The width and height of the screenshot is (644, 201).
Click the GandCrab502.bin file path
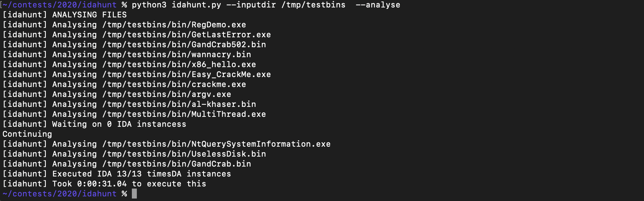[x=184, y=45]
